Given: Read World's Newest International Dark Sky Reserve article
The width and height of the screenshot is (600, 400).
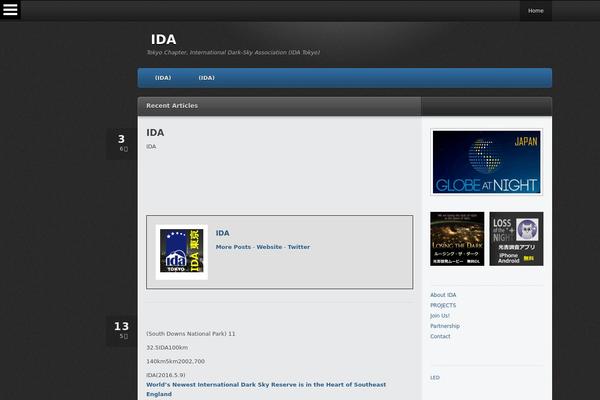Looking at the screenshot, I should click(266, 389).
